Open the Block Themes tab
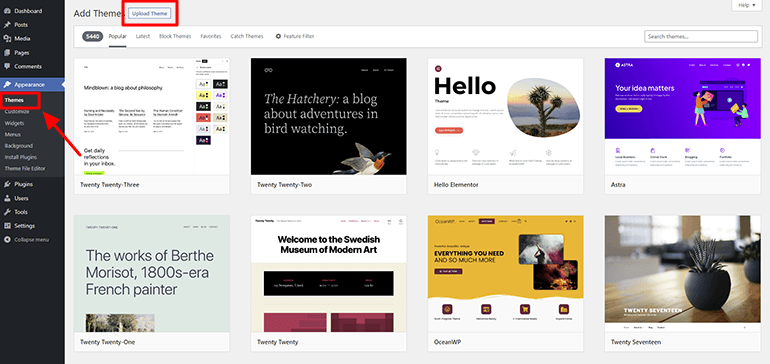 coord(175,36)
